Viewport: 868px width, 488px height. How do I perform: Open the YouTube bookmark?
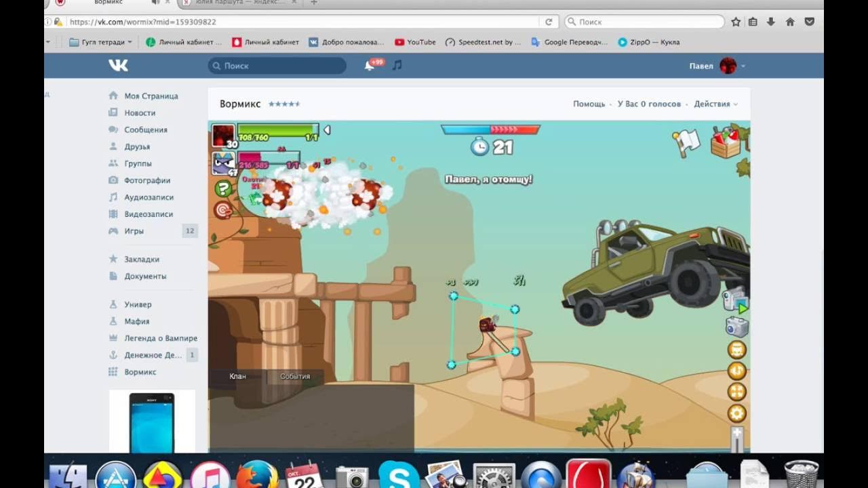coord(415,42)
